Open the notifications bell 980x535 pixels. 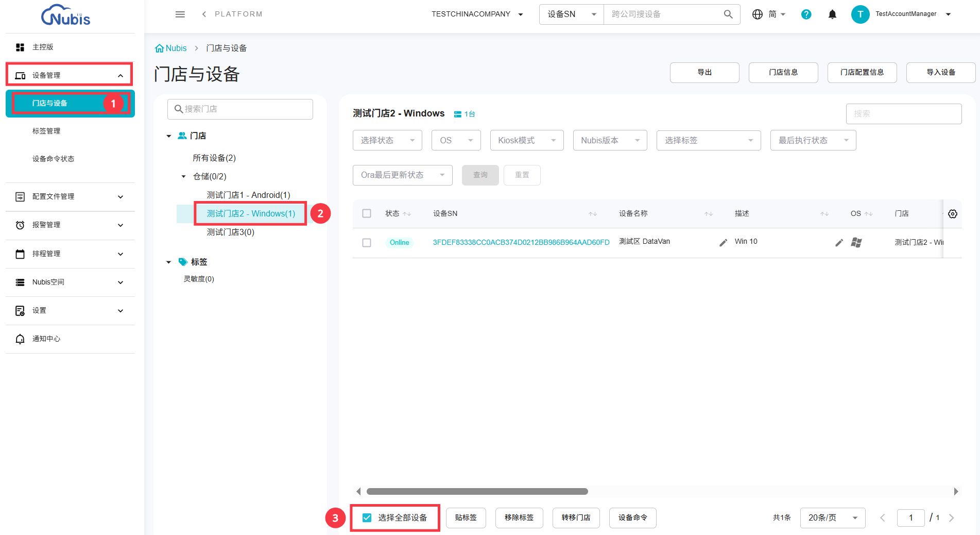[832, 14]
